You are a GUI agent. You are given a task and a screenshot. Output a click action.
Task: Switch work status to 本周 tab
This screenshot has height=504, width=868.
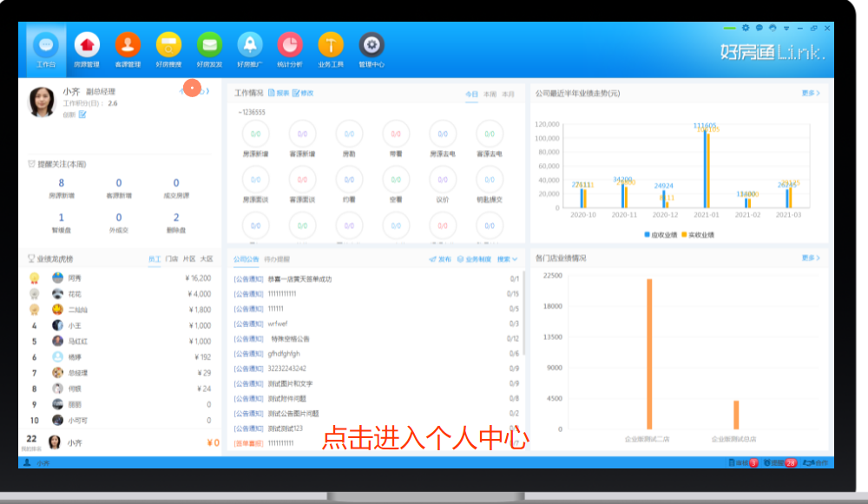click(490, 95)
